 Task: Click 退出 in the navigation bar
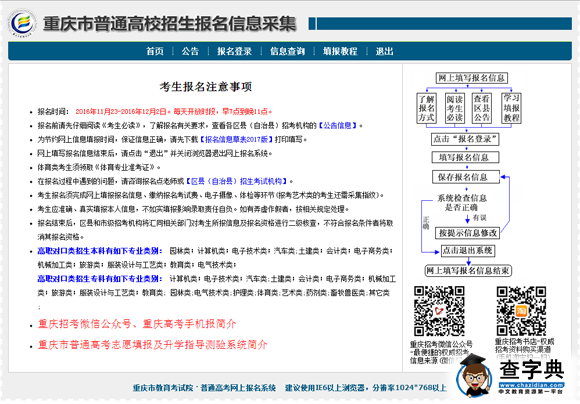click(x=384, y=51)
